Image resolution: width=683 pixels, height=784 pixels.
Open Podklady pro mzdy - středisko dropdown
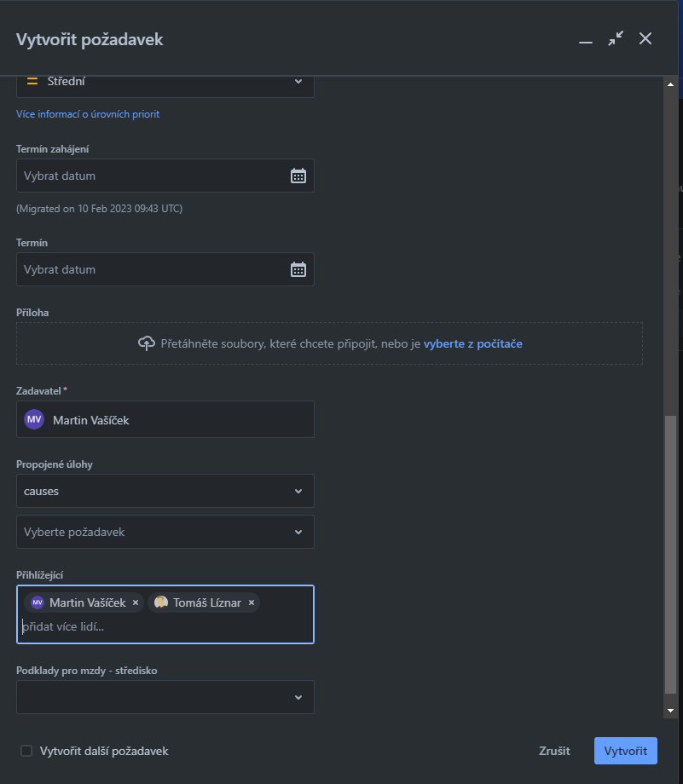tap(165, 697)
